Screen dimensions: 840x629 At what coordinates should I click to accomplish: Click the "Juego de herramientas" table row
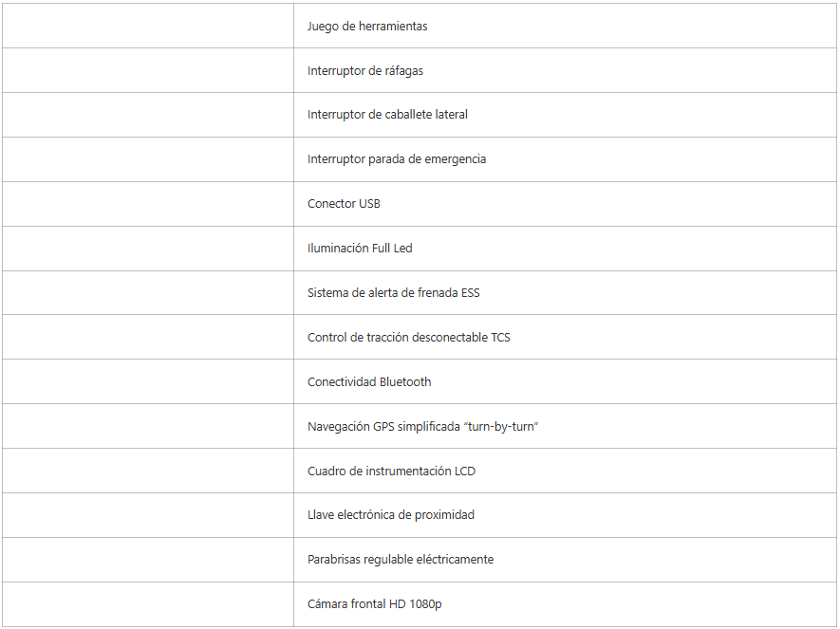(367, 27)
